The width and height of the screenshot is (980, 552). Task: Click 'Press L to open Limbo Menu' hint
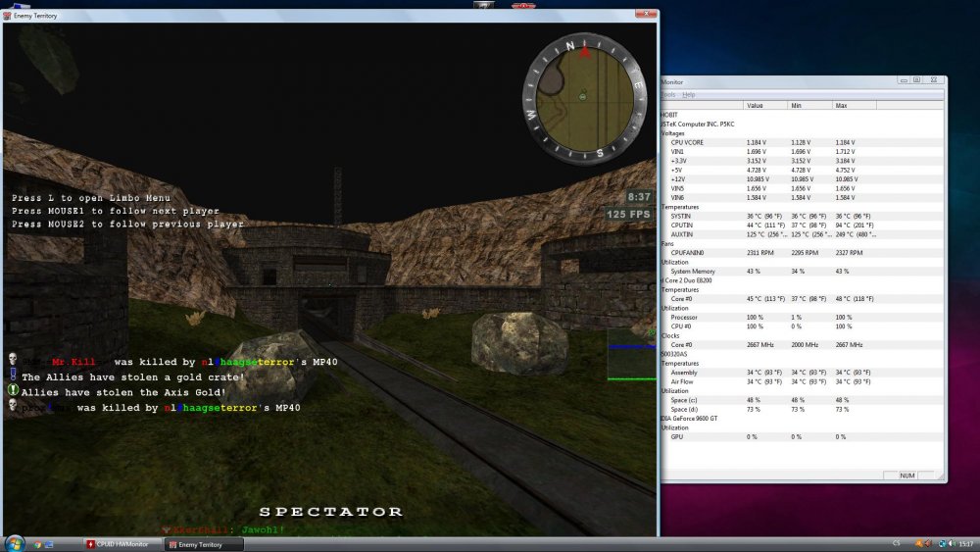tap(90, 197)
